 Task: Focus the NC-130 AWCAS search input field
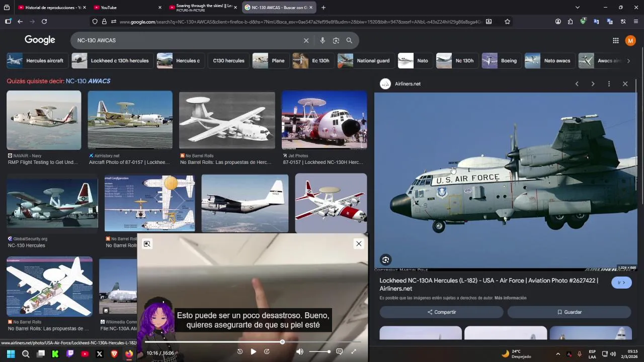pos(186,41)
